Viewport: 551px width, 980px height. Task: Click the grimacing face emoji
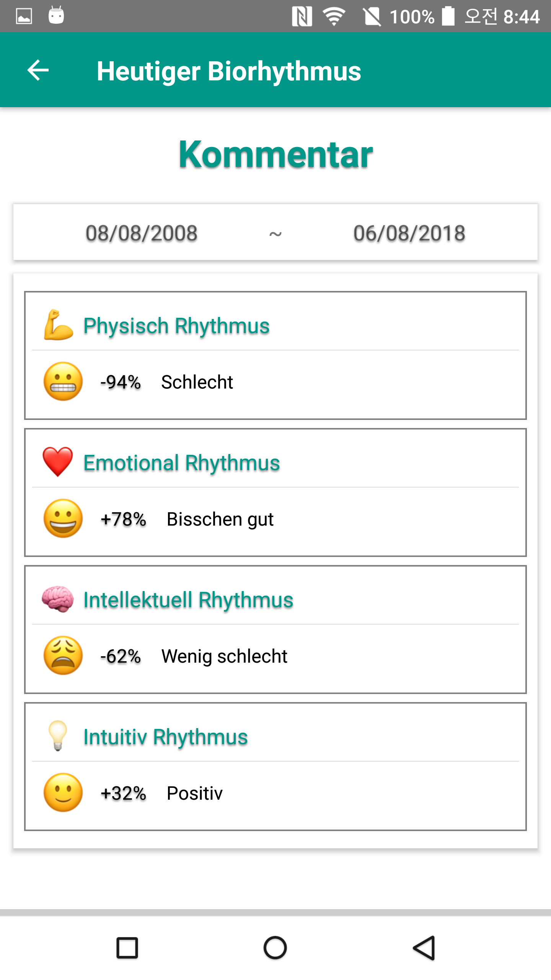pyautogui.click(x=63, y=381)
